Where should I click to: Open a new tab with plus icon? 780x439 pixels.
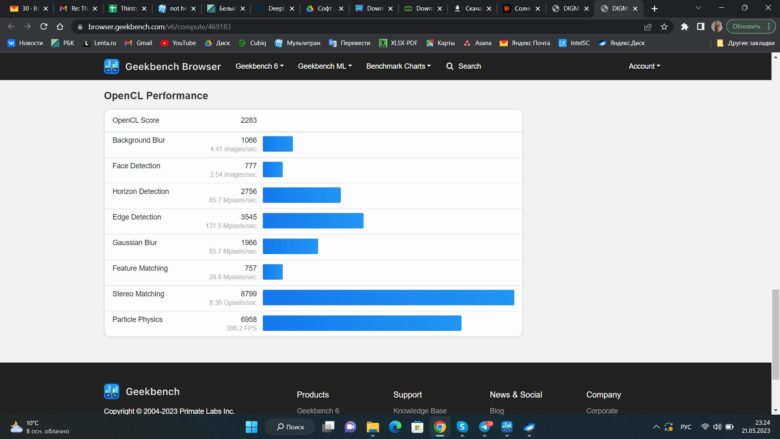click(x=654, y=8)
